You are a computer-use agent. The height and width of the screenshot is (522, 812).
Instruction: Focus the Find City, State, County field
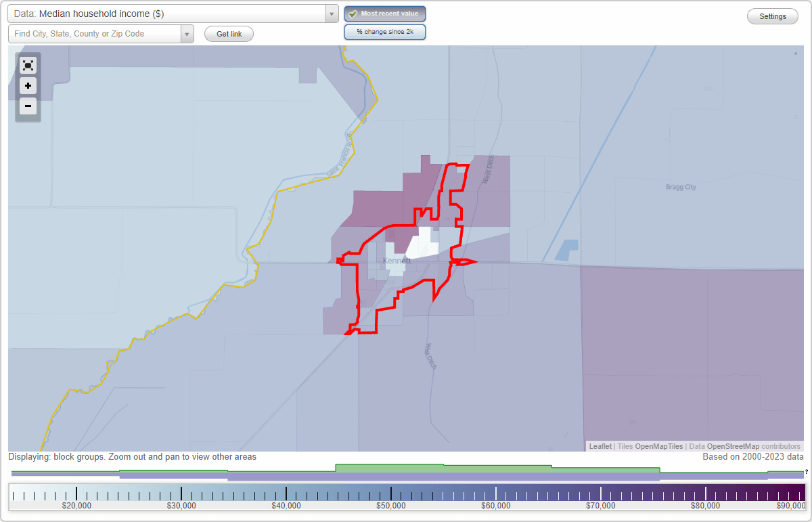point(95,34)
